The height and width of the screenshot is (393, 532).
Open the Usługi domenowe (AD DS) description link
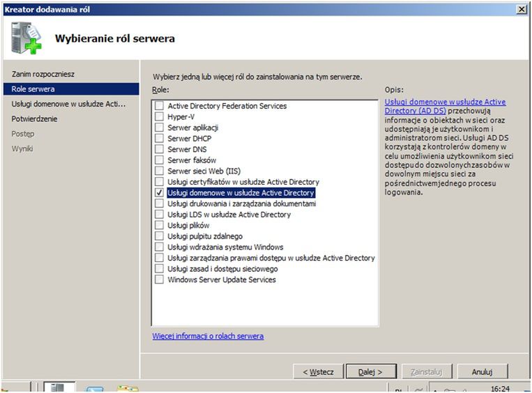[x=445, y=106]
